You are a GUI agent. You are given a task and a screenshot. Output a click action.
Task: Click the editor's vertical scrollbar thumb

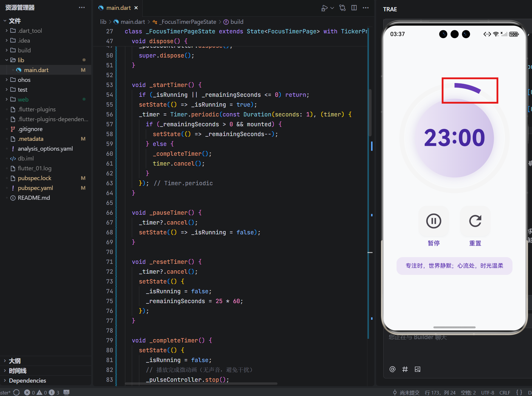point(370,113)
